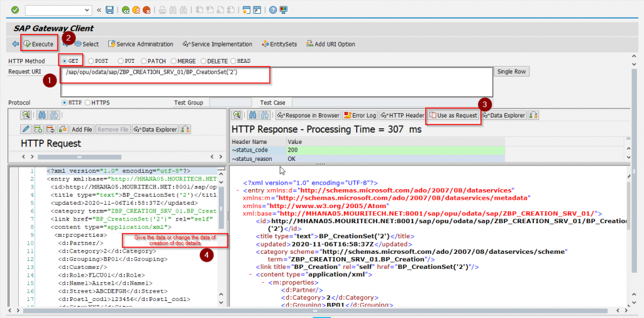Viewport: 644px width, 318px height.
Task: Select the DELETE HTTP method
Action: click(x=203, y=61)
